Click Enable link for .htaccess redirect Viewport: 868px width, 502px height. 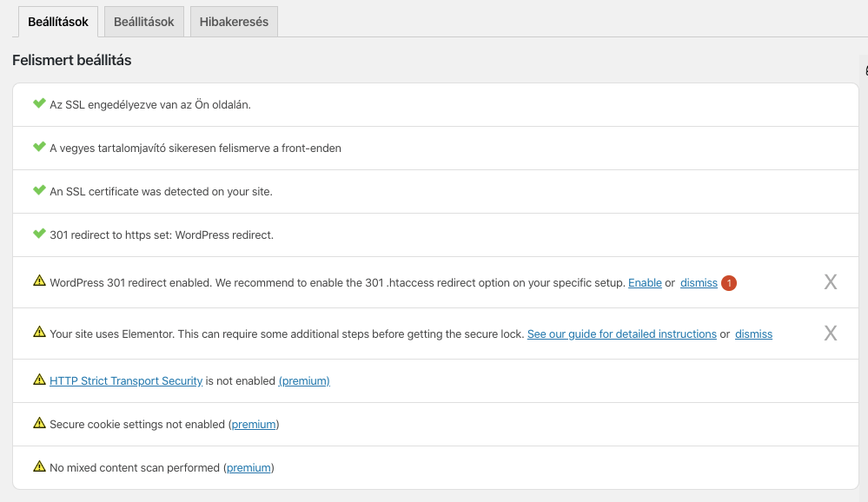[645, 283]
